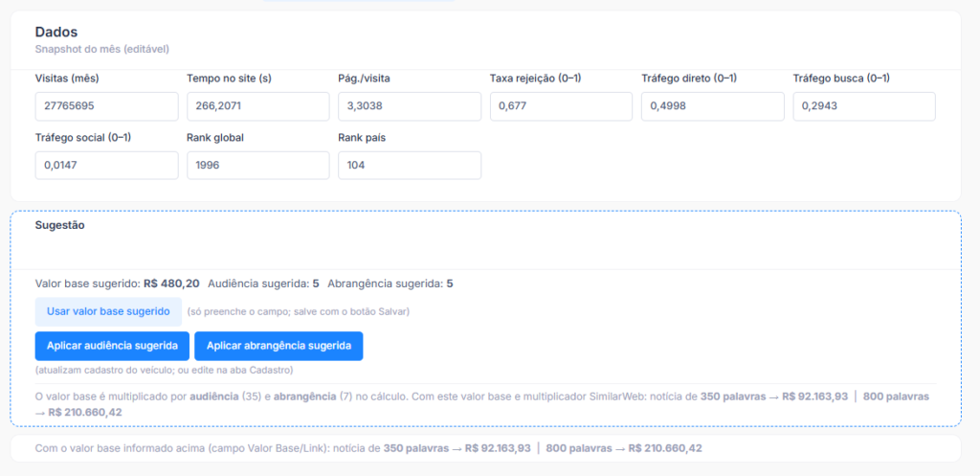Viewport: 980px width, 476px height.
Task: Click the Rank global input field
Action: 257,165
